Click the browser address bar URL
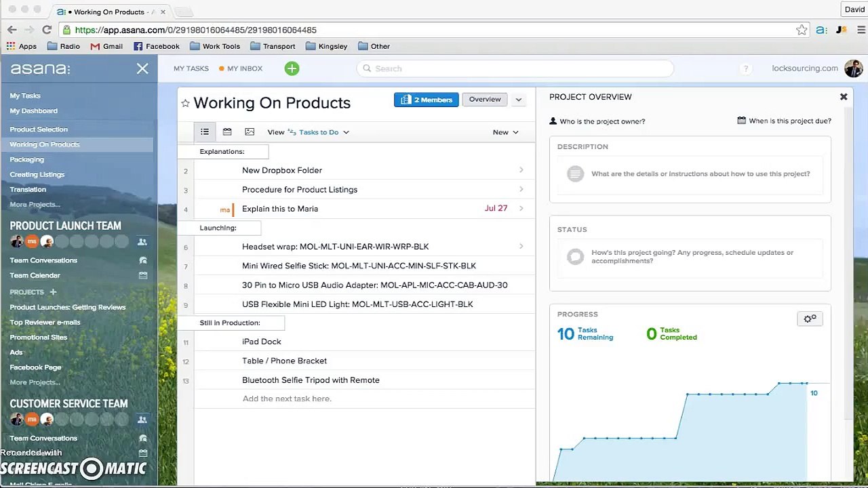 tap(195, 30)
